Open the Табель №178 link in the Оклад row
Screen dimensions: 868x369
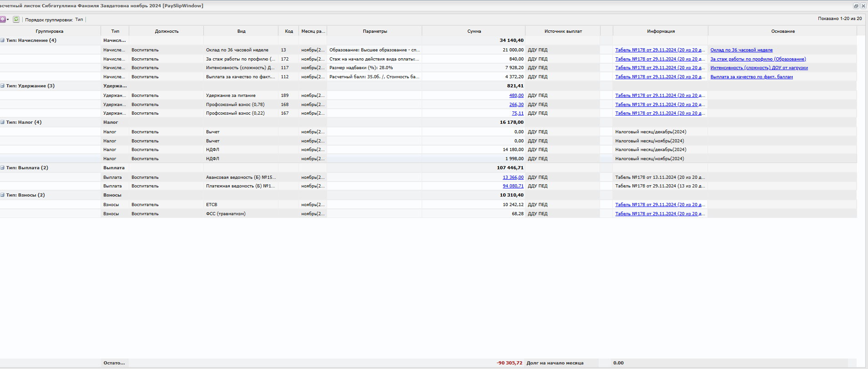[660, 50]
